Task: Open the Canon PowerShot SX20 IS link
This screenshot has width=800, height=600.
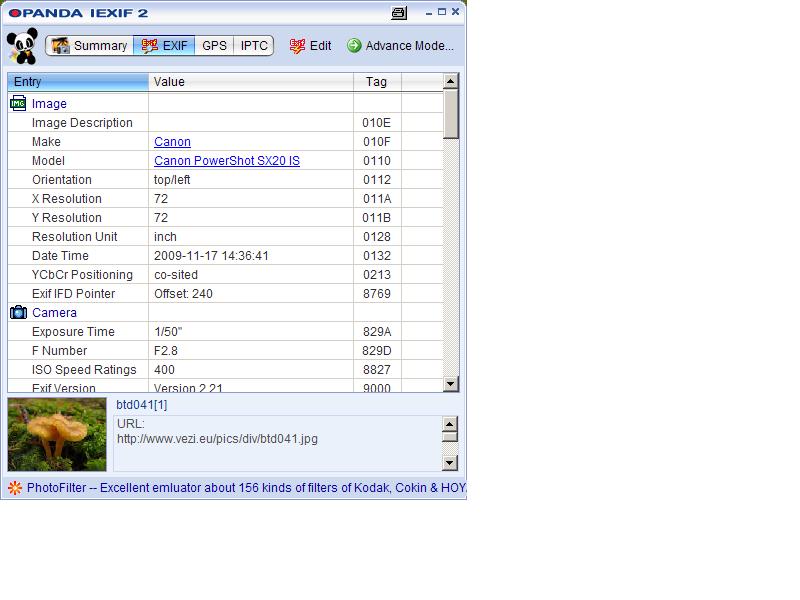Action: click(226, 161)
